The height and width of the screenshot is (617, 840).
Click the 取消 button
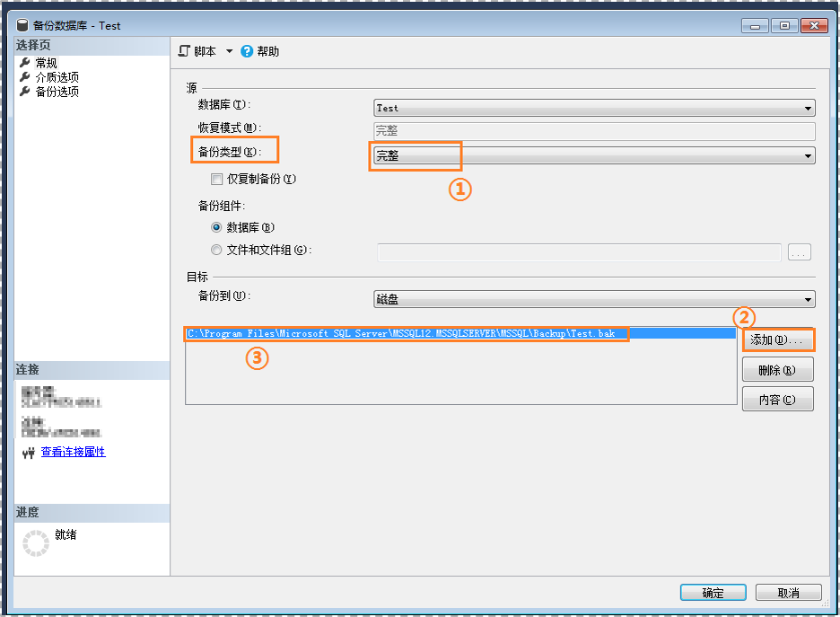789,593
